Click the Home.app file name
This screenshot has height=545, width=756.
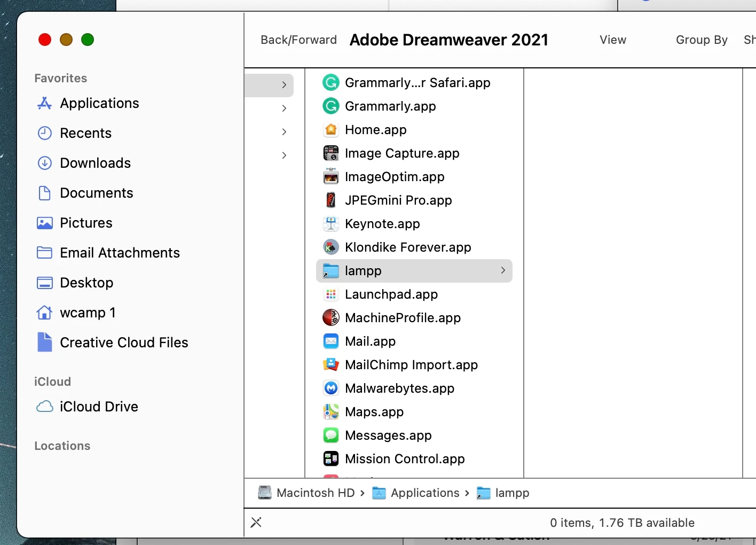coord(376,130)
